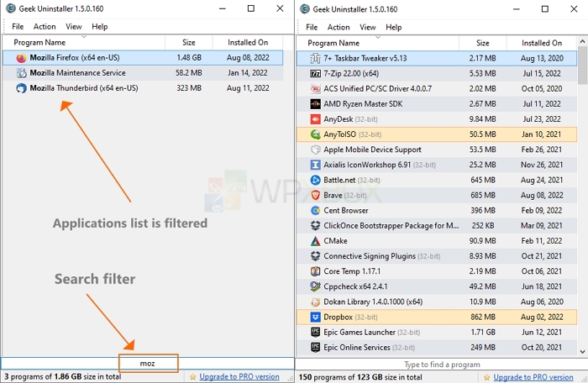Click '1.48 GB' size of Mozilla Firefox
This screenshot has height=383, width=588.
[189, 58]
